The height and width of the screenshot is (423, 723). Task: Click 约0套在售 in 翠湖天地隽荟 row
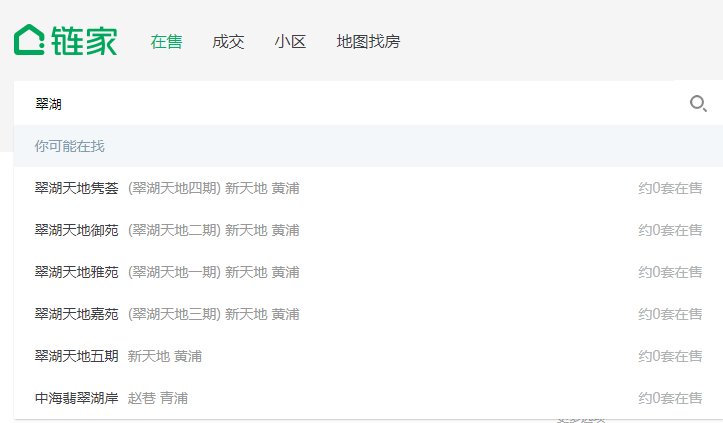(670, 188)
